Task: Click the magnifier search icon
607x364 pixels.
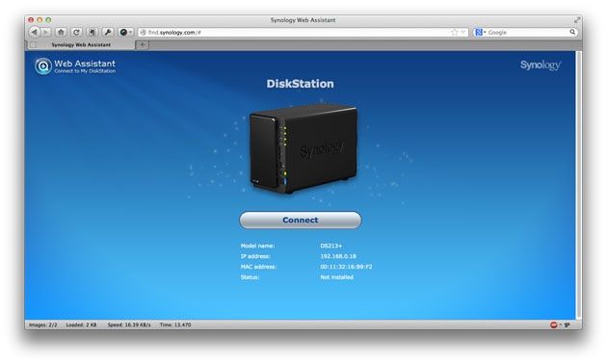Action: (x=572, y=32)
